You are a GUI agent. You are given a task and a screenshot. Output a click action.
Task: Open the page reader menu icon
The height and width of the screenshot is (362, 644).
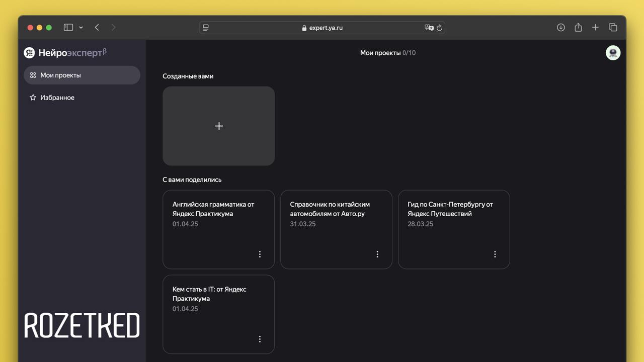[x=206, y=28]
